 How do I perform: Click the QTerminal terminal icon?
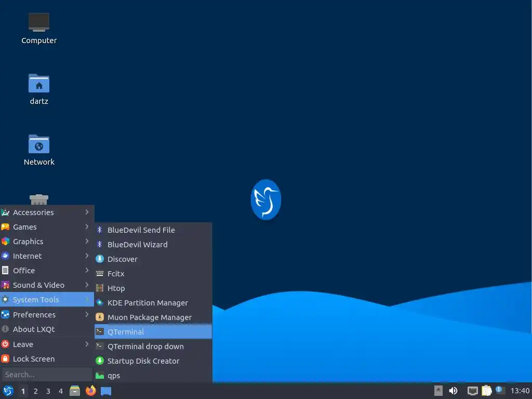[99, 331]
